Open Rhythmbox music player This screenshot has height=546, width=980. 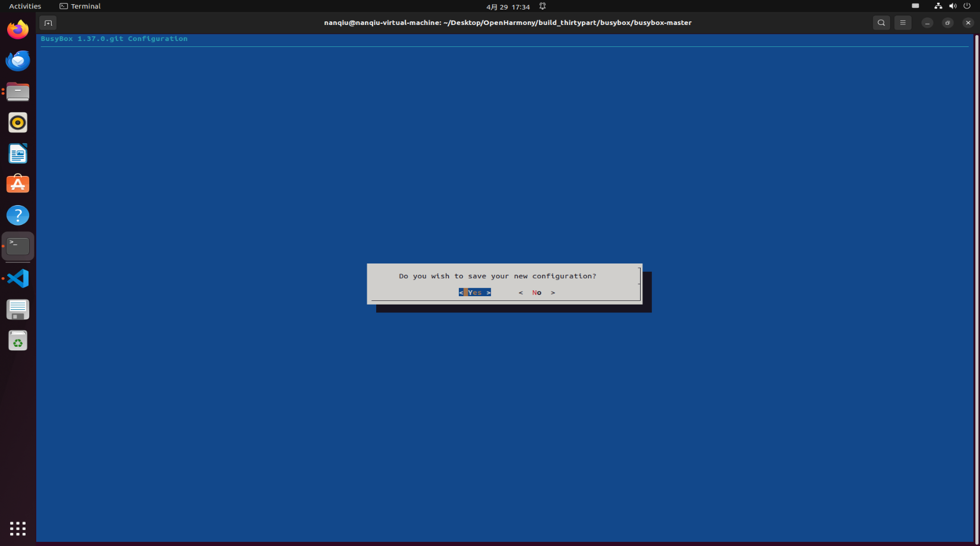[18, 123]
